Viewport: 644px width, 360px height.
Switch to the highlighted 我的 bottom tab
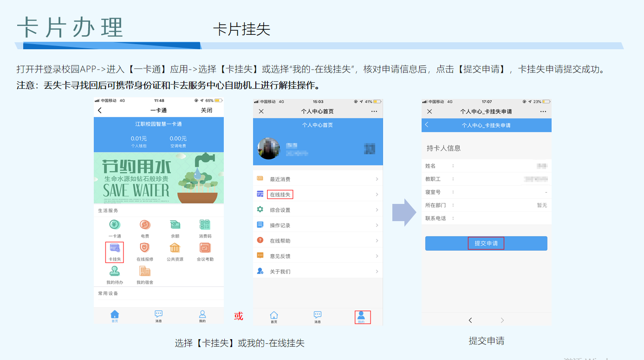361,317
